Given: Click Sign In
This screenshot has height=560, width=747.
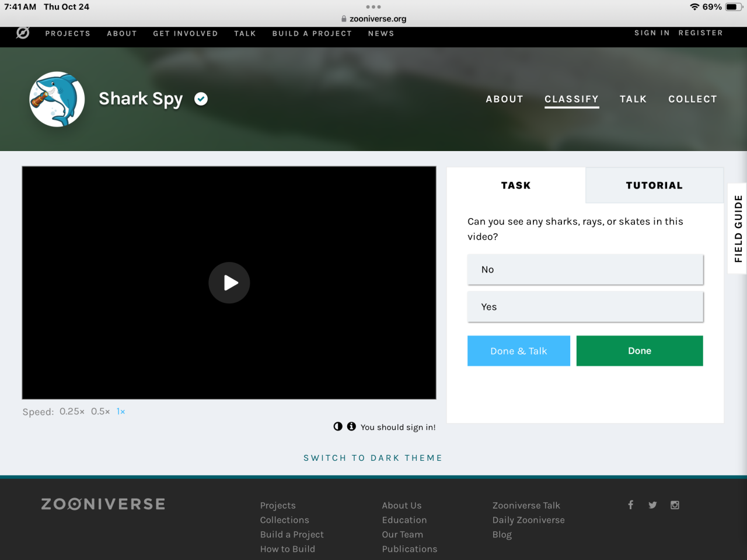Looking at the screenshot, I should click(x=652, y=33).
